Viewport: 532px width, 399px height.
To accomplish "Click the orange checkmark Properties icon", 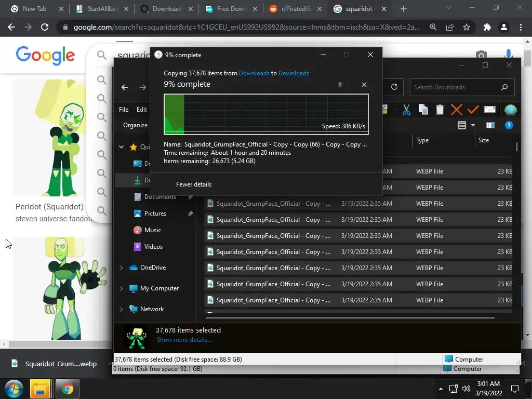I will click(x=473, y=110).
